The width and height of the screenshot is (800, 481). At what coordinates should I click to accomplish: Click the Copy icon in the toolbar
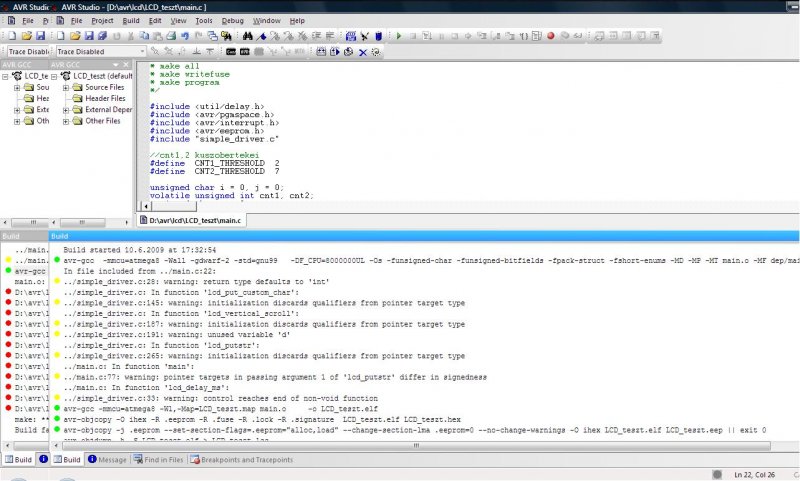144,36
